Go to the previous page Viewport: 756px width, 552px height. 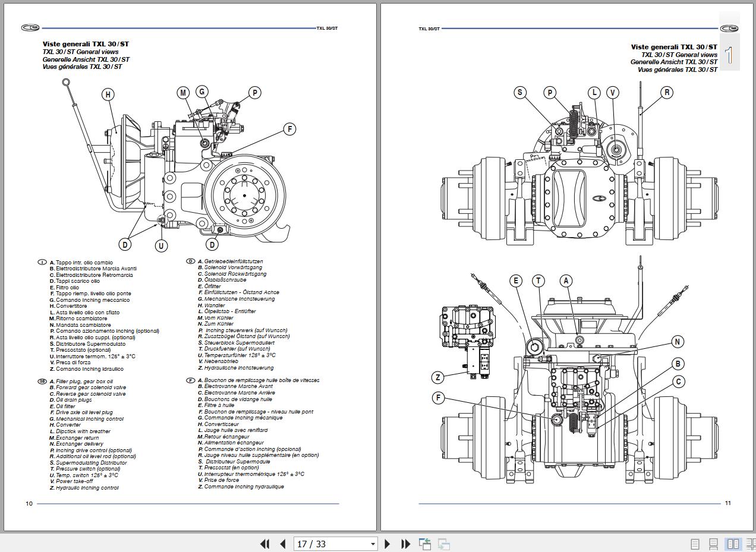[283, 544]
